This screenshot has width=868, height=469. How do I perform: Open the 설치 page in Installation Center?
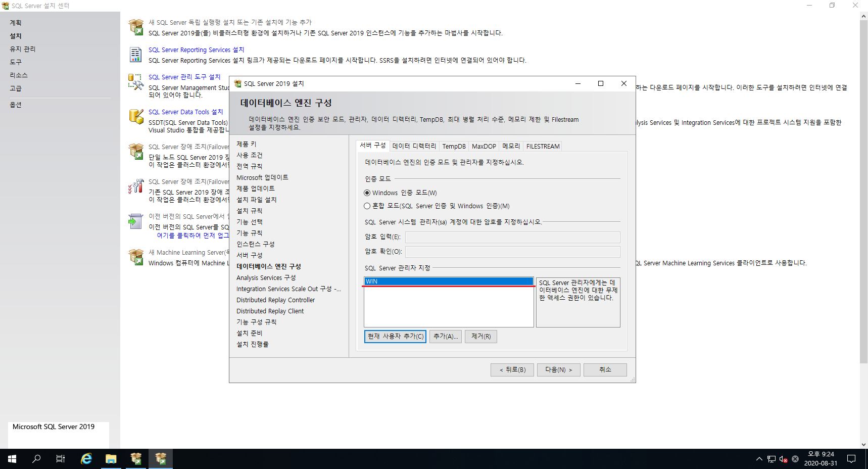click(16, 36)
